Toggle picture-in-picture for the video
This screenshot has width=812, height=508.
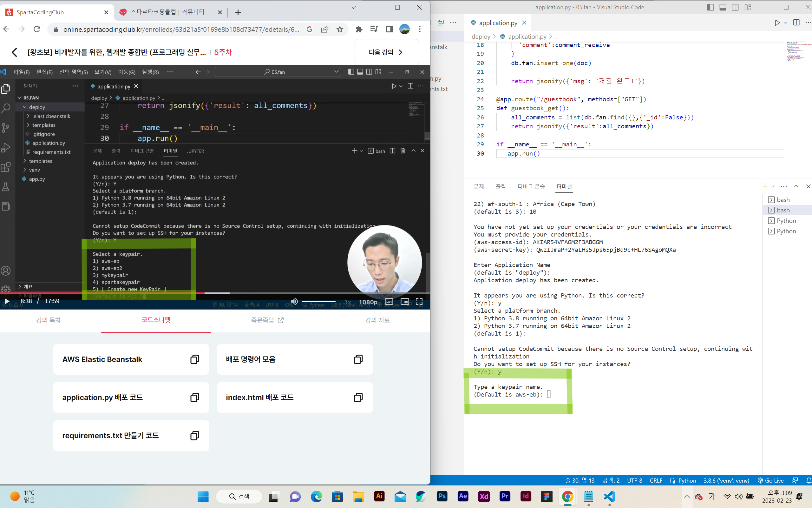click(x=405, y=301)
